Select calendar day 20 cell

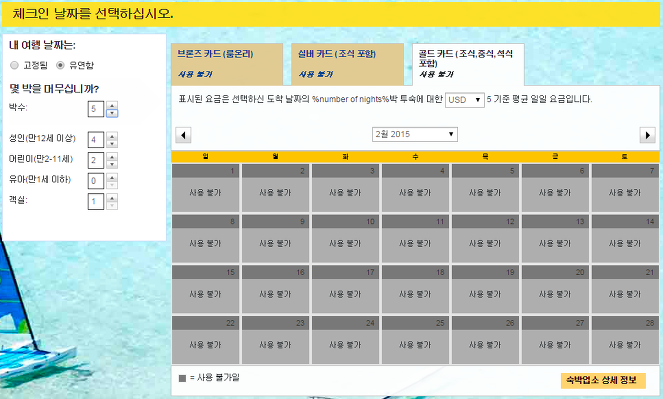[x=555, y=290]
